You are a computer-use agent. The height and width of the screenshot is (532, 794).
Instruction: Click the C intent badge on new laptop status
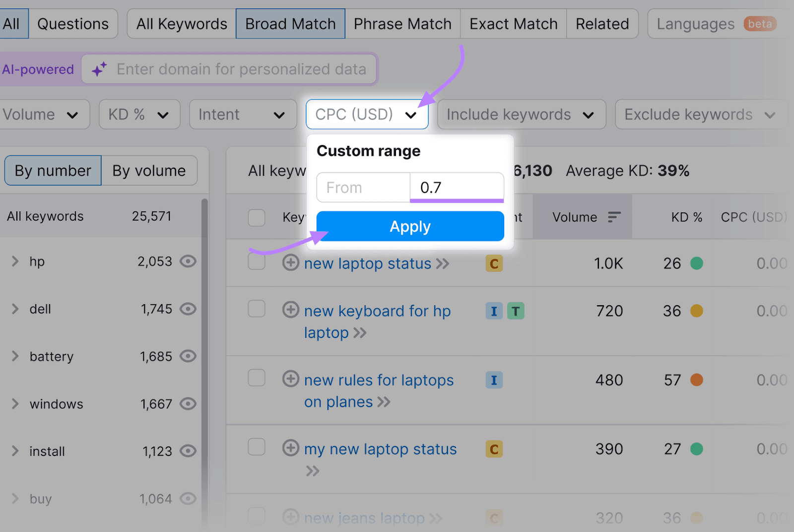[x=494, y=264]
